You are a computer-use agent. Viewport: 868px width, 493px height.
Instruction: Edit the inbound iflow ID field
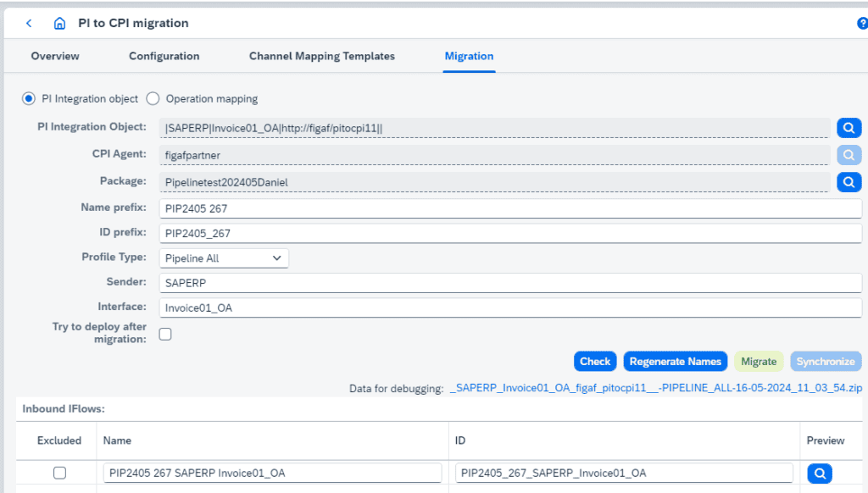pos(624,473)
